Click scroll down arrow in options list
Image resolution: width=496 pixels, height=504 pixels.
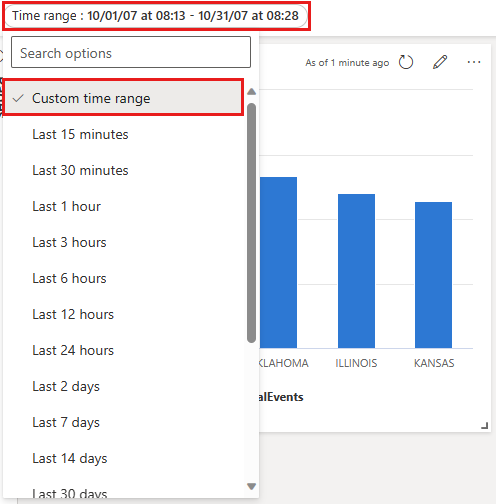(252, 486)
